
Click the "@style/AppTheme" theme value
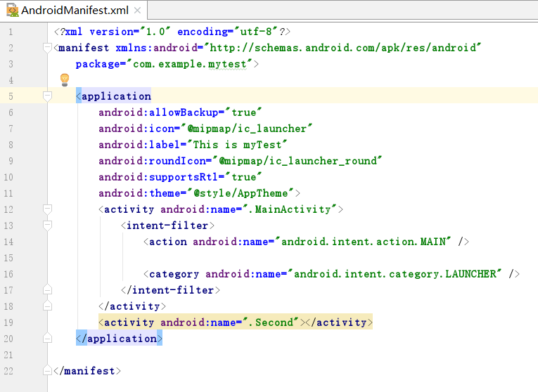coord(241,193)
